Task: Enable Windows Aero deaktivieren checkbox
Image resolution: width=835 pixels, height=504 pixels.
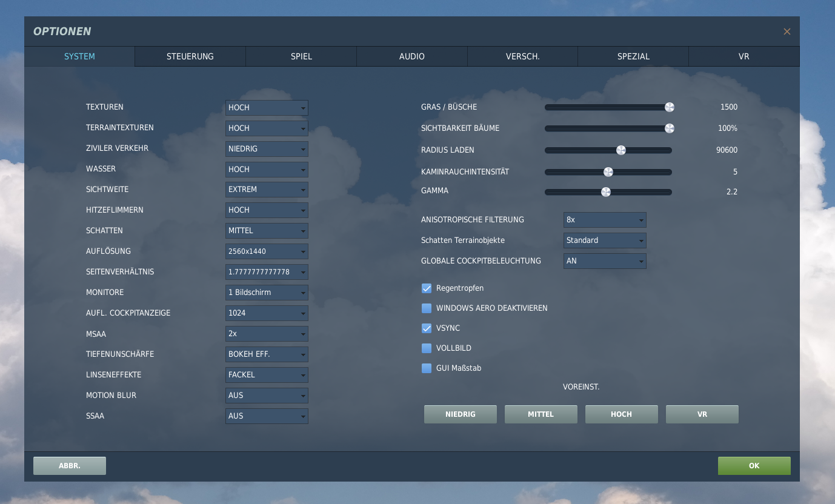Action: tap(427, 308)
